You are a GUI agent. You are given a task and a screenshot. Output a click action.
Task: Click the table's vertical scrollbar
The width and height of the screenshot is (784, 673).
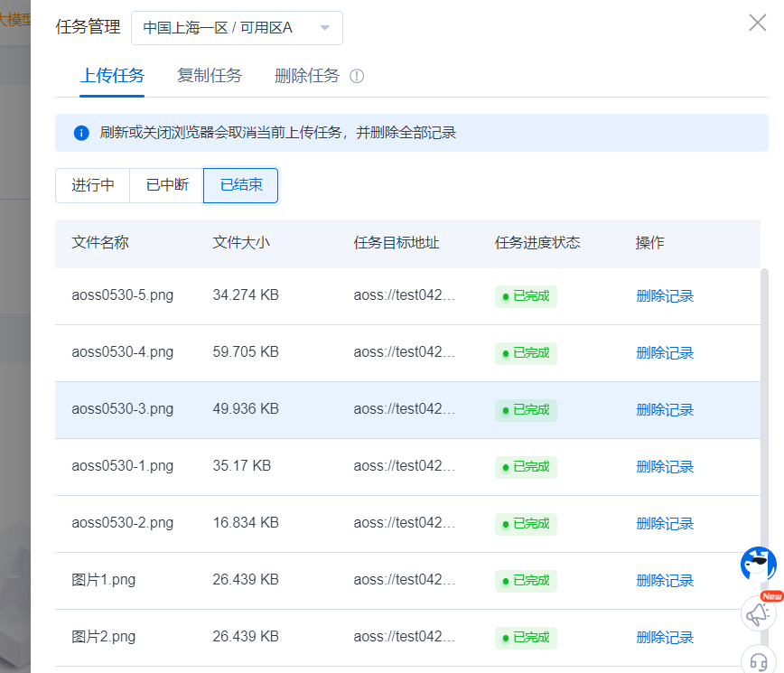click(764, 407)
